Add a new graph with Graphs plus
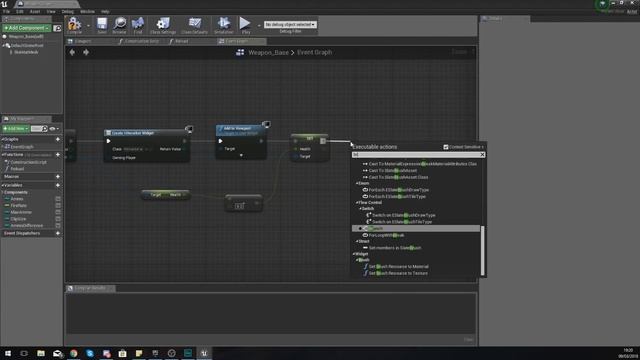Viewport: 640px width, 360px height. (58, 139)
